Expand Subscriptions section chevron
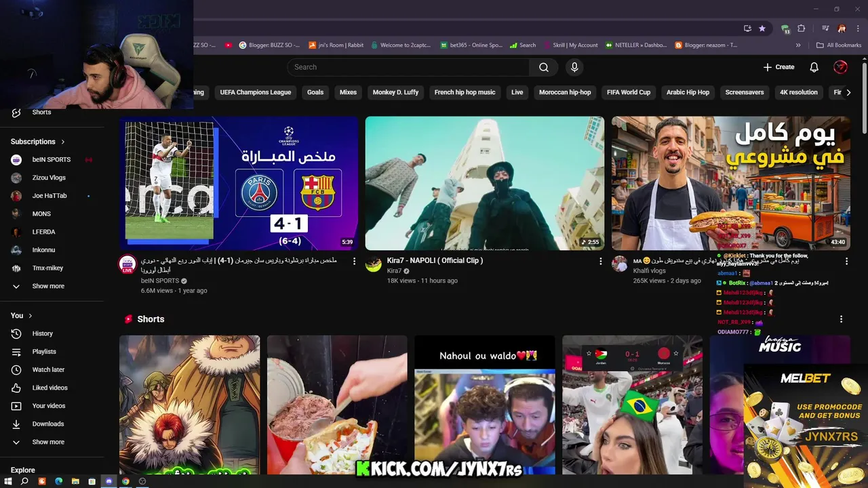 pyautogui.click(x=63, y=142)
